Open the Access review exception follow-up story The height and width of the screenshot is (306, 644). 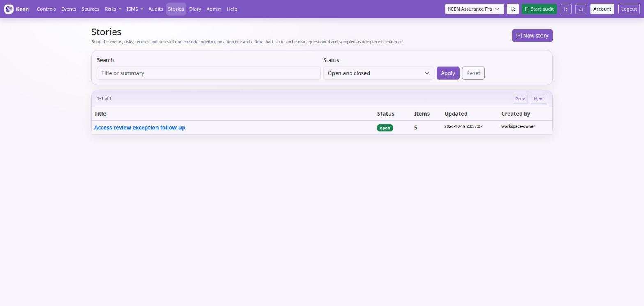coord(140,128)
